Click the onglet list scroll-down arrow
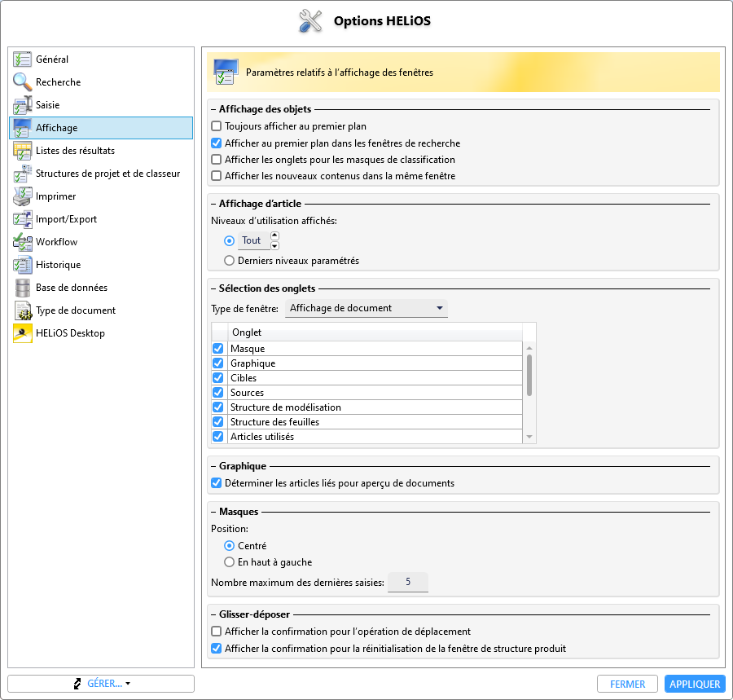This screenshot has width=733, height=700. pos(529,437)
